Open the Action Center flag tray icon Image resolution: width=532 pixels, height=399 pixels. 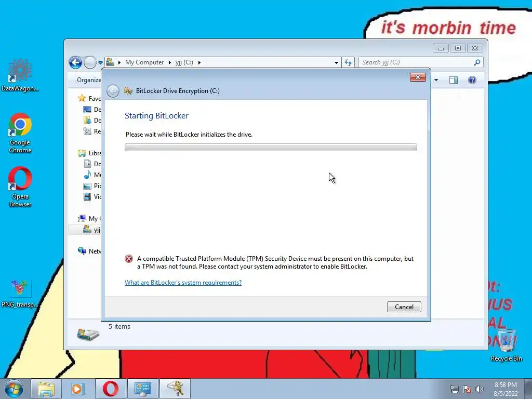pos(467,389)
